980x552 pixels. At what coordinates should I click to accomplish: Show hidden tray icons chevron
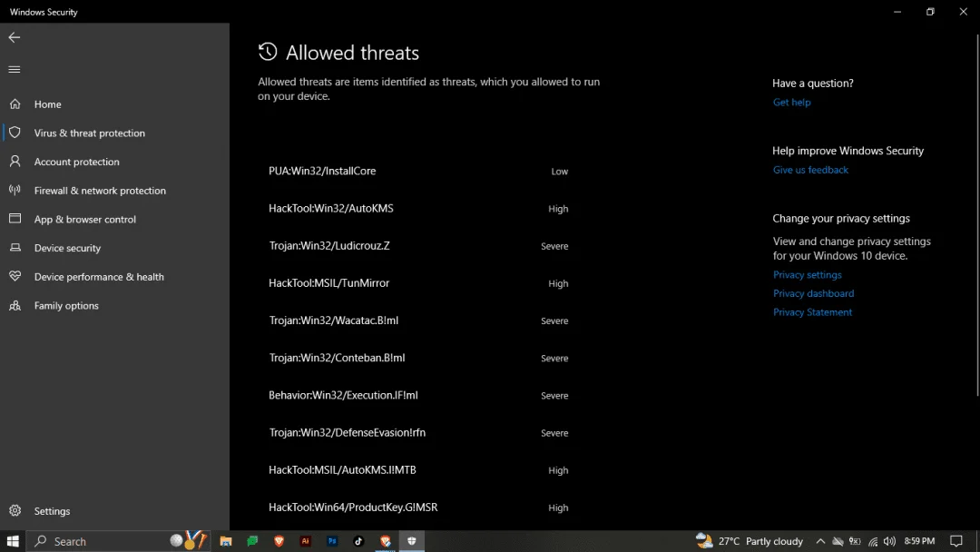820,541
